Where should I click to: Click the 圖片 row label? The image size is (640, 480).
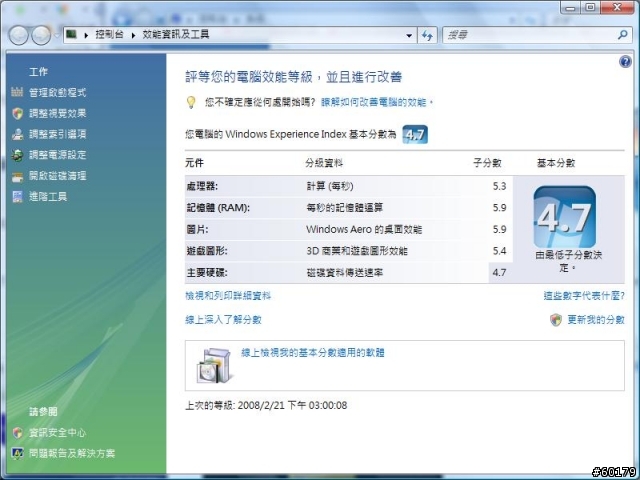pyautogui.click(x=197, y=229)
